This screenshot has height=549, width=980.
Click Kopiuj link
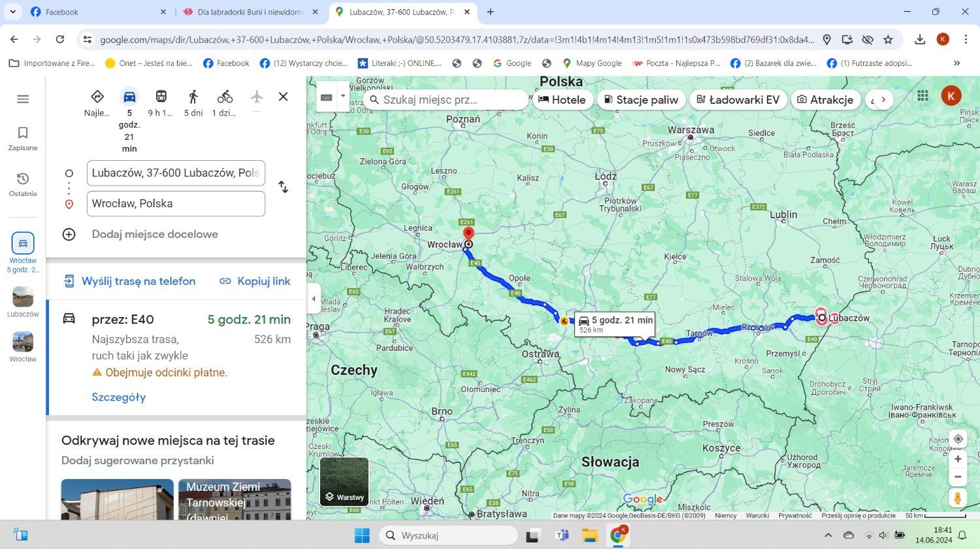point(255,281)
